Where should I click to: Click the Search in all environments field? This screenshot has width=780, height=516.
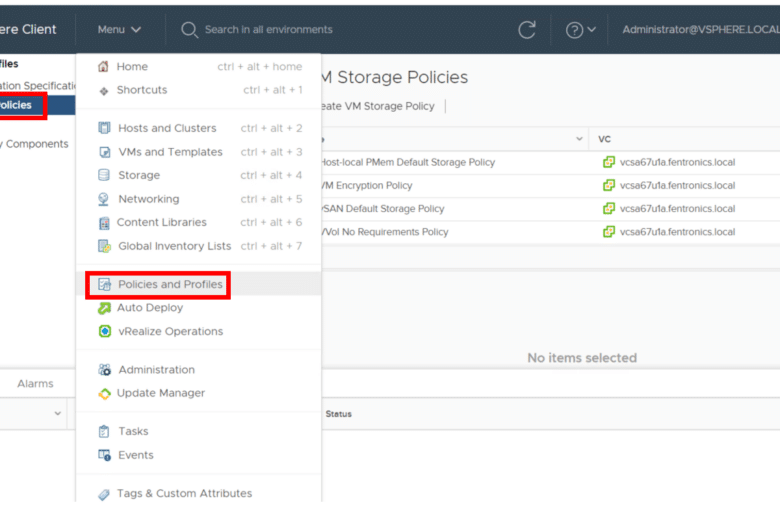(269, 30)
